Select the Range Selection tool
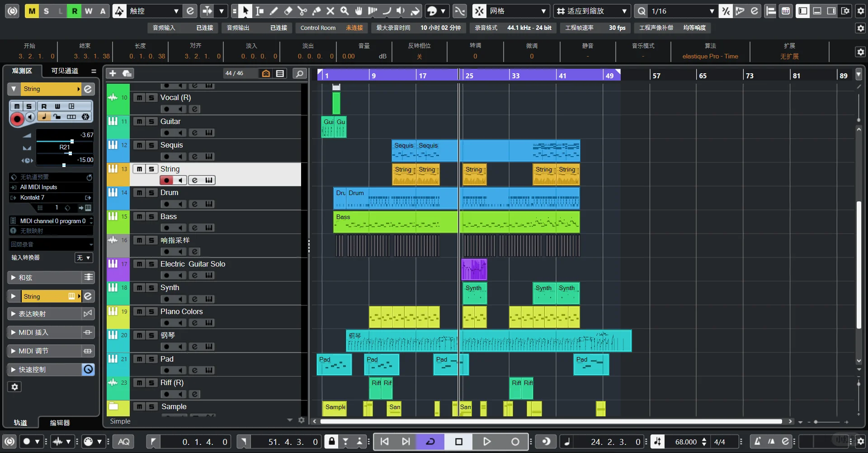This screenshot has width=868, height=453. 260,11
